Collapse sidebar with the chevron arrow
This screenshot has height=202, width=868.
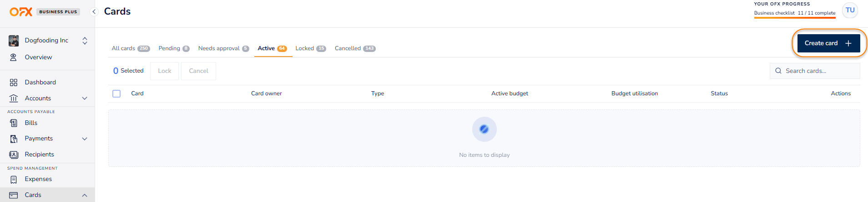pos(94,12)
